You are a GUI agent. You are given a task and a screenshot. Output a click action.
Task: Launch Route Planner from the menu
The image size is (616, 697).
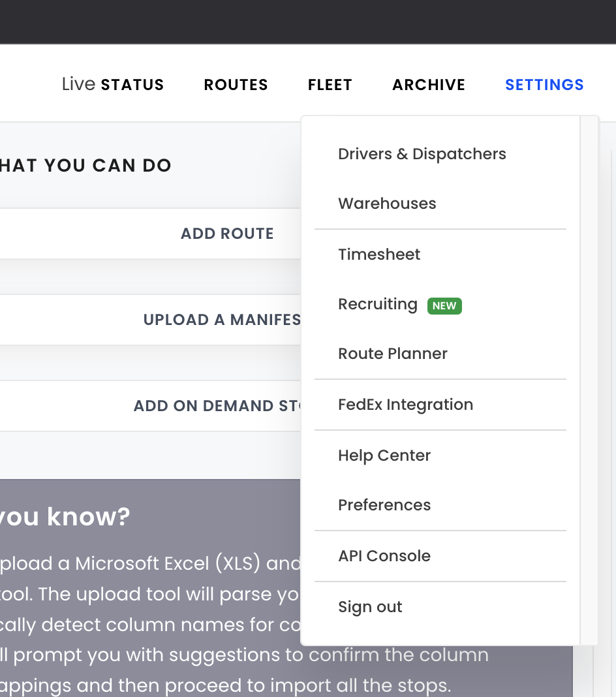pos(392,354)
